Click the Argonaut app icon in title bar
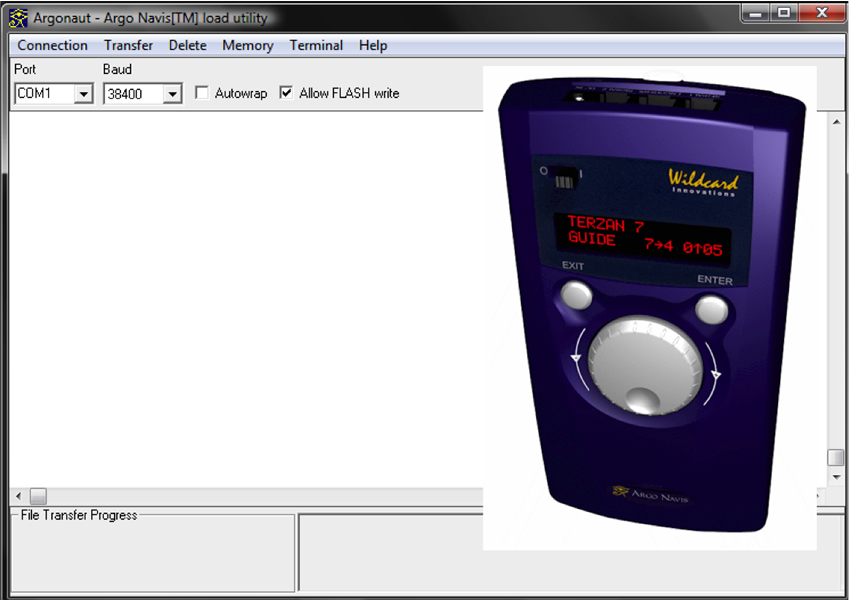The image size is (849, 600). pos(18,18)
